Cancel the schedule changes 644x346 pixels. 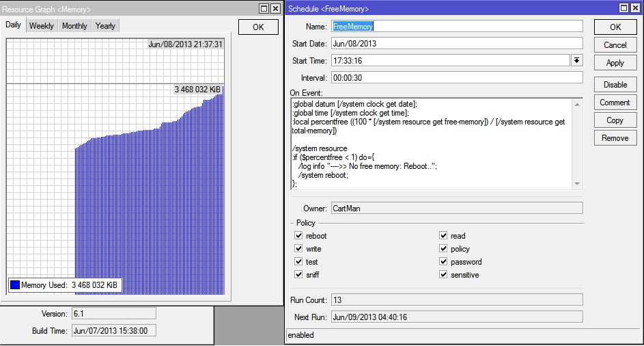[x=615, y=45]
